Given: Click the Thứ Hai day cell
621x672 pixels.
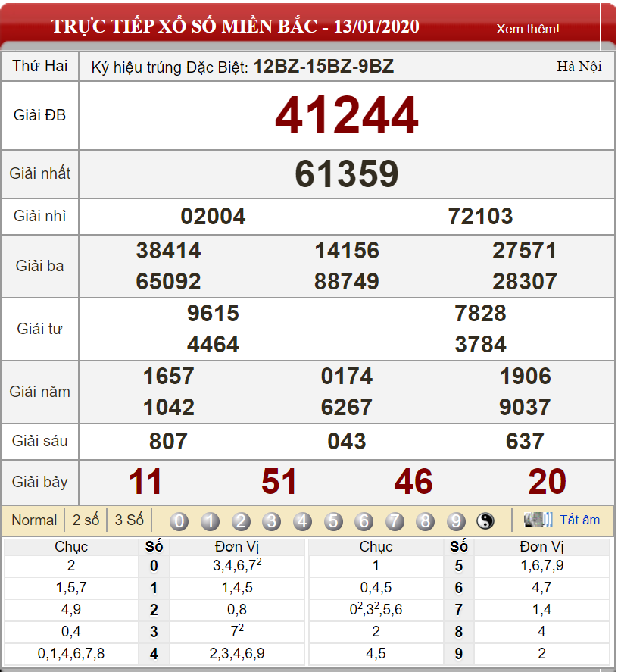Looking at the screenshot, I should click(x=40, y=66).
